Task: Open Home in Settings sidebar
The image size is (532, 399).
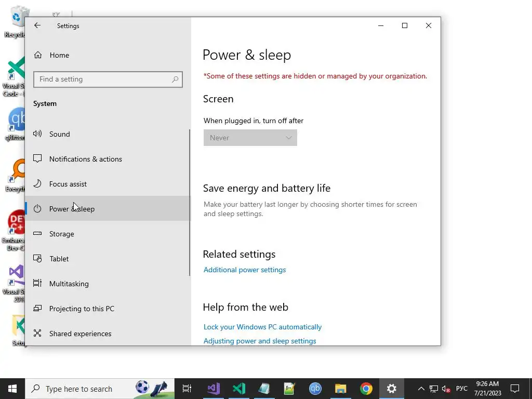Action: pos(108,55)
